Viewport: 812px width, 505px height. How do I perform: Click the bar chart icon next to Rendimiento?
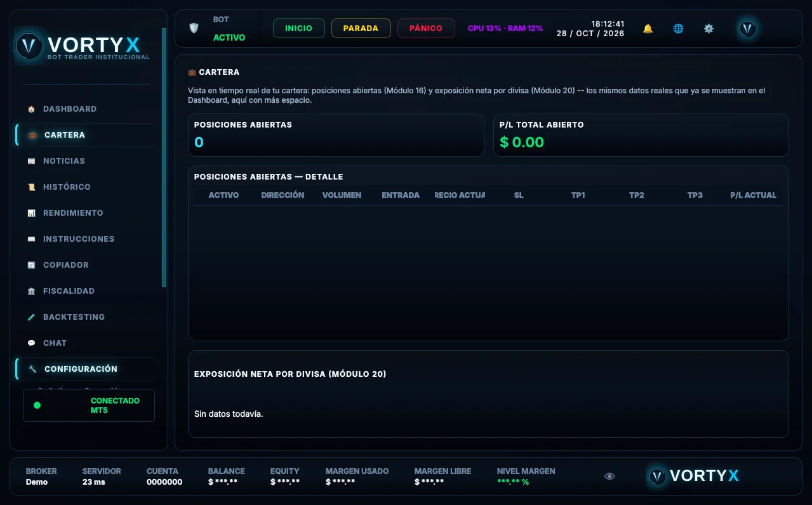(32, 213)
